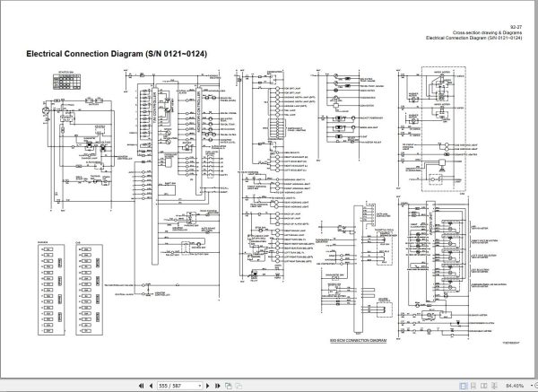The height and width of the screenshot is (392, 538).
Task: Jump to the last page
Action: (x=217, y=386)
